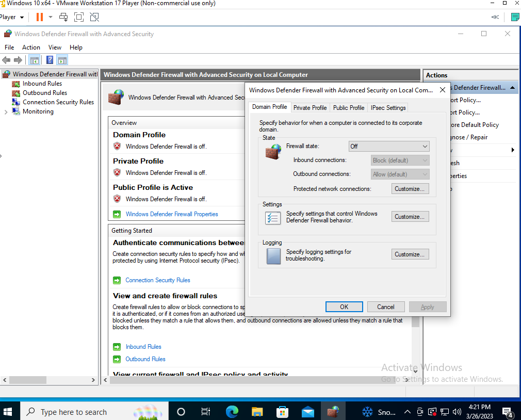521x420 pixels.
Task: Select the Outbound Rules tree node
Action: click(45, 93)
